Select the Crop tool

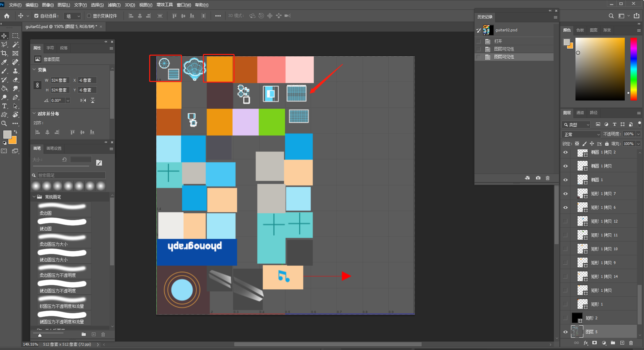4,53
